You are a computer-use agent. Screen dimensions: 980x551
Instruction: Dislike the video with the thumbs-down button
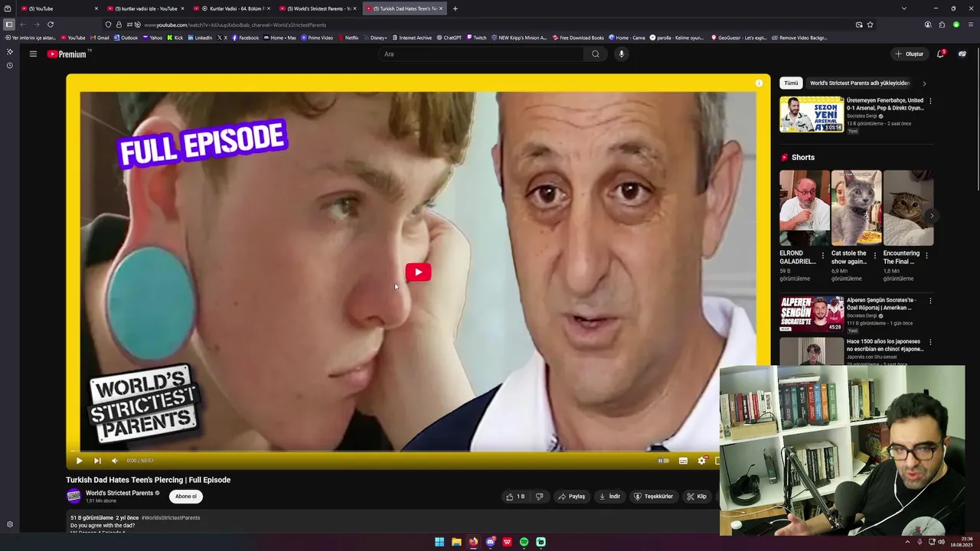pos(539,497)
